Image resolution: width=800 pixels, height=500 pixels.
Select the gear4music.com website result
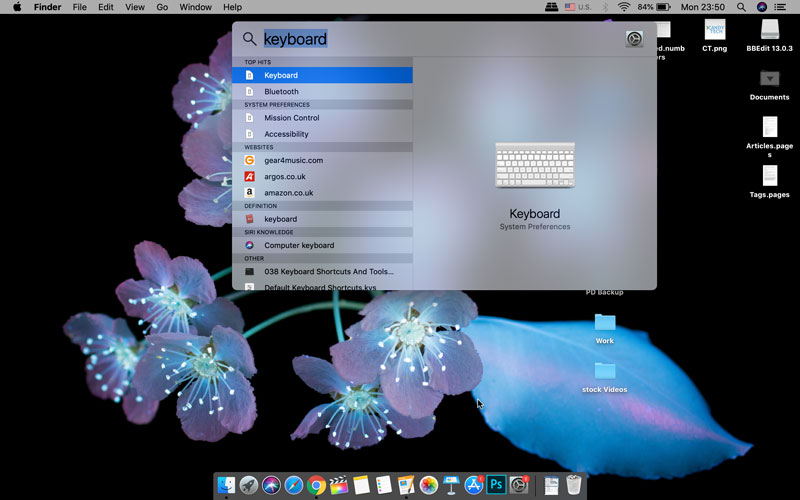322,160
